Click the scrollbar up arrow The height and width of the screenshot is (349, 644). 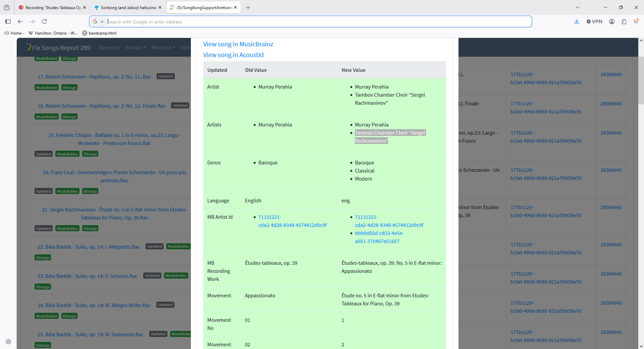(x=641, y=41)
